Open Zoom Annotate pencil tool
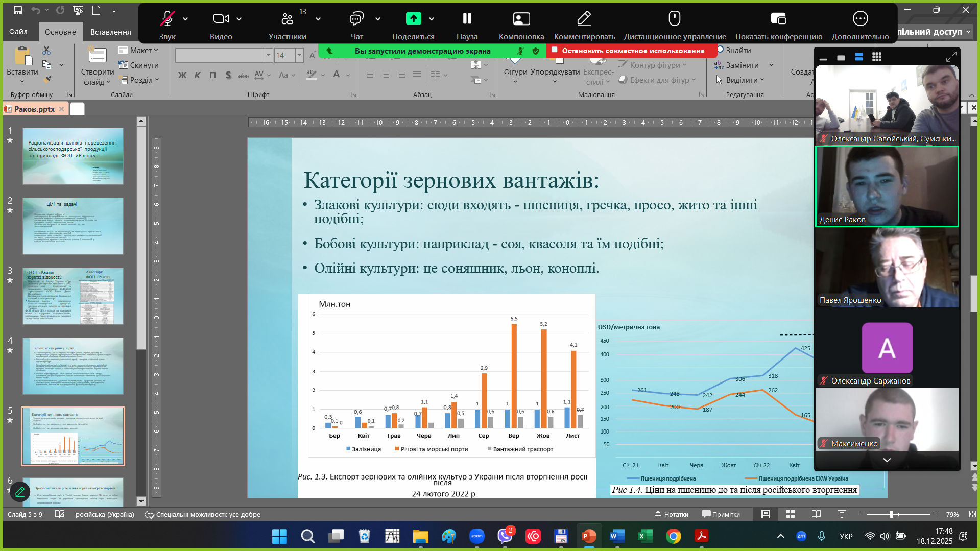This screenshot has height=551, width=980. (584, 19)
